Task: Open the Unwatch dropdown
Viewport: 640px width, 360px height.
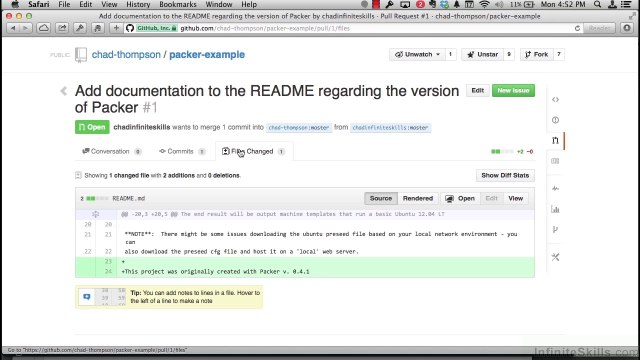Action: 417,54
